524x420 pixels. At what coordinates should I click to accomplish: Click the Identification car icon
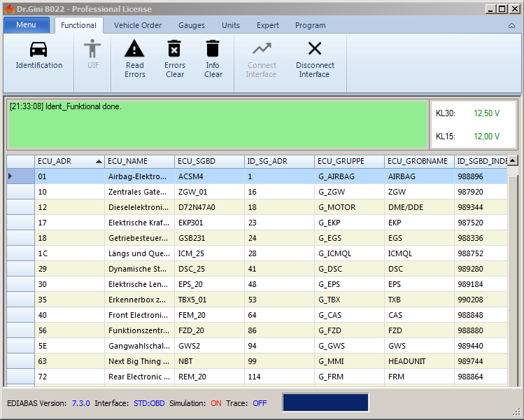pos(39,50)
